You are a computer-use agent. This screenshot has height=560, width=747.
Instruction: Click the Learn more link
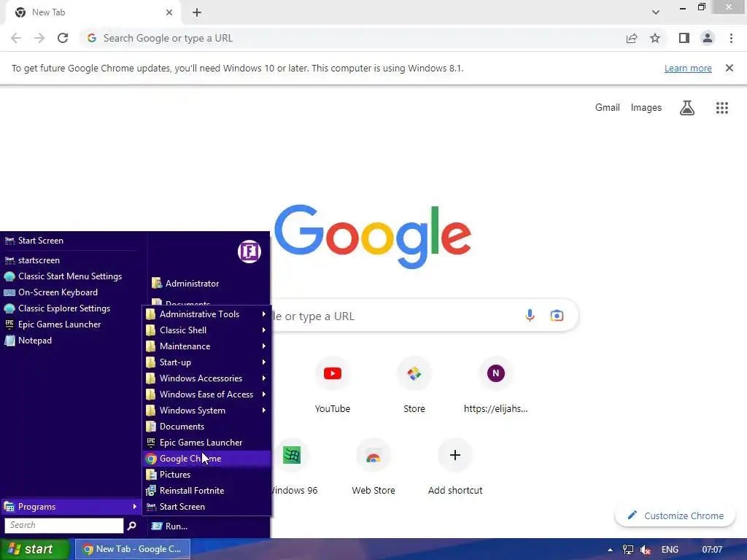pos(688,68)
